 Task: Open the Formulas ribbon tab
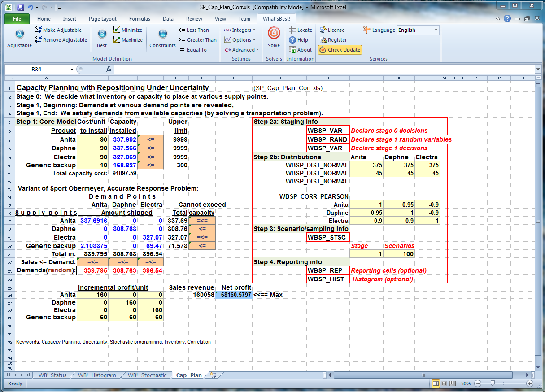pyautogui.click(x=140, y=19)
